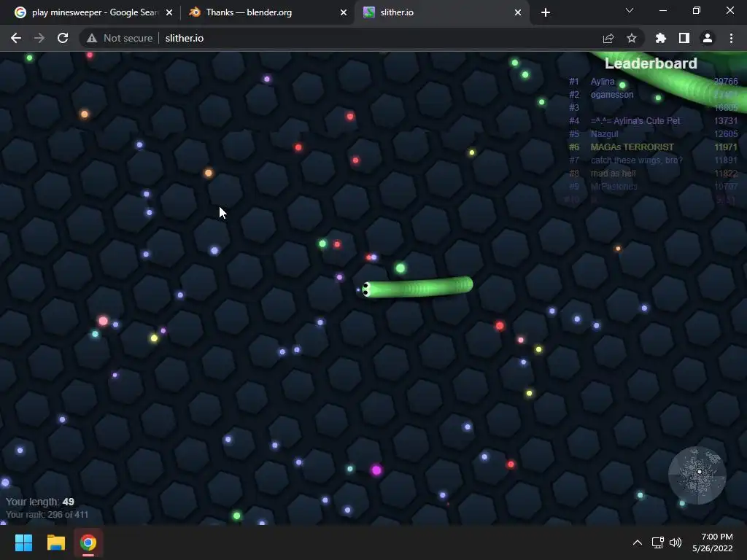Close the slither.io tab
This screenshot has height=560, width=747.
(x=518, y=12)
